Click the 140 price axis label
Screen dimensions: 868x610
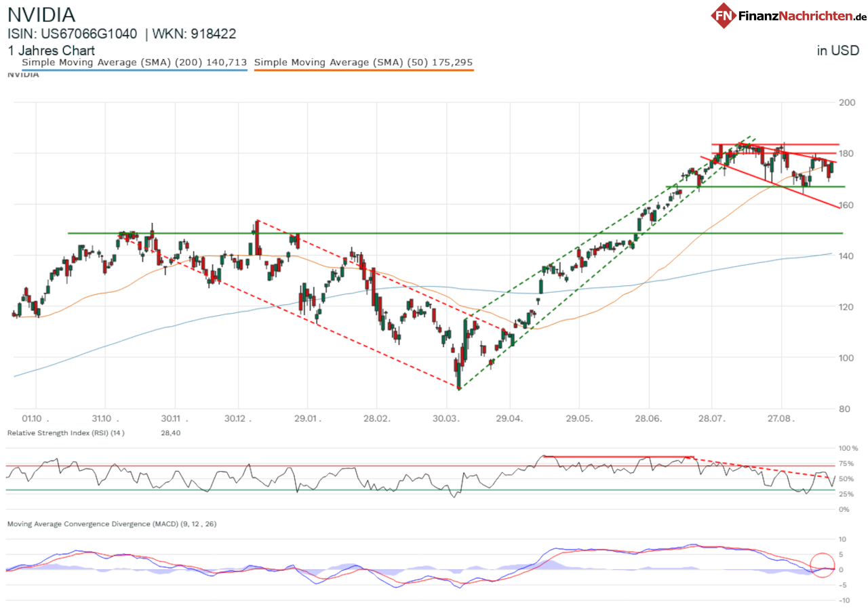click(846, 256)
